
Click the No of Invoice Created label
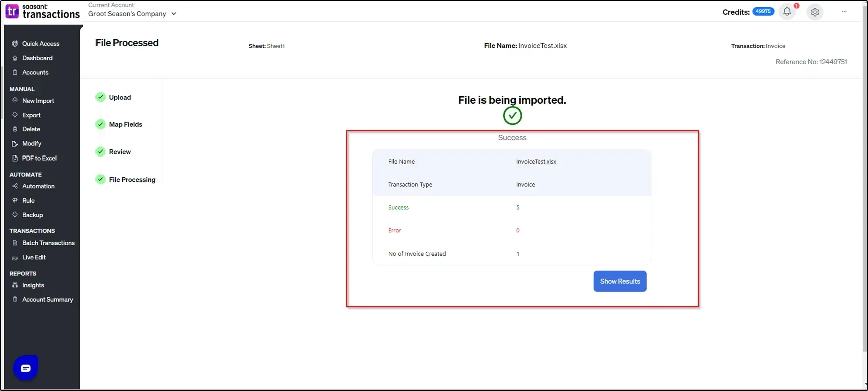pyautogui.click(x=417, y=254)
